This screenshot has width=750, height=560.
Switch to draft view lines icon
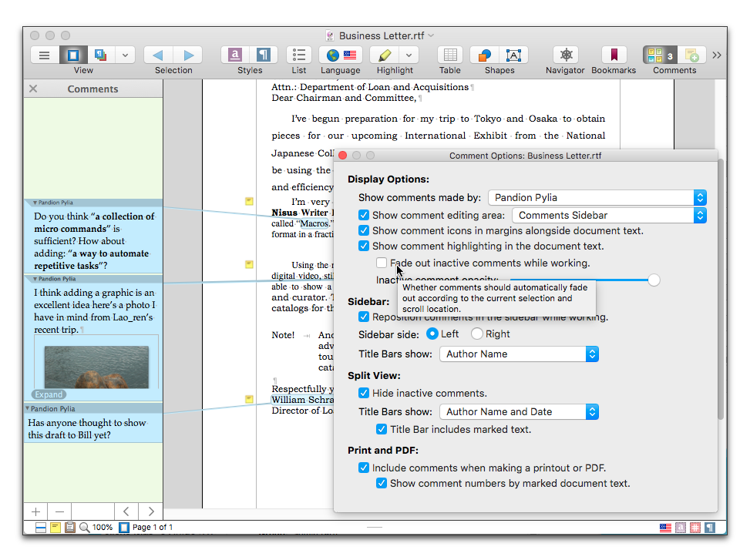tap(45, 55)
